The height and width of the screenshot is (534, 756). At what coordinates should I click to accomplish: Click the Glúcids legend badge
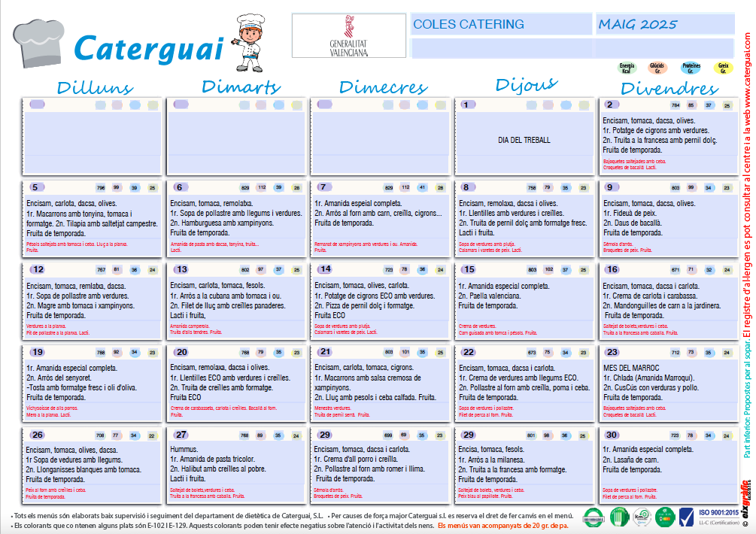click(x=657, y=68)
